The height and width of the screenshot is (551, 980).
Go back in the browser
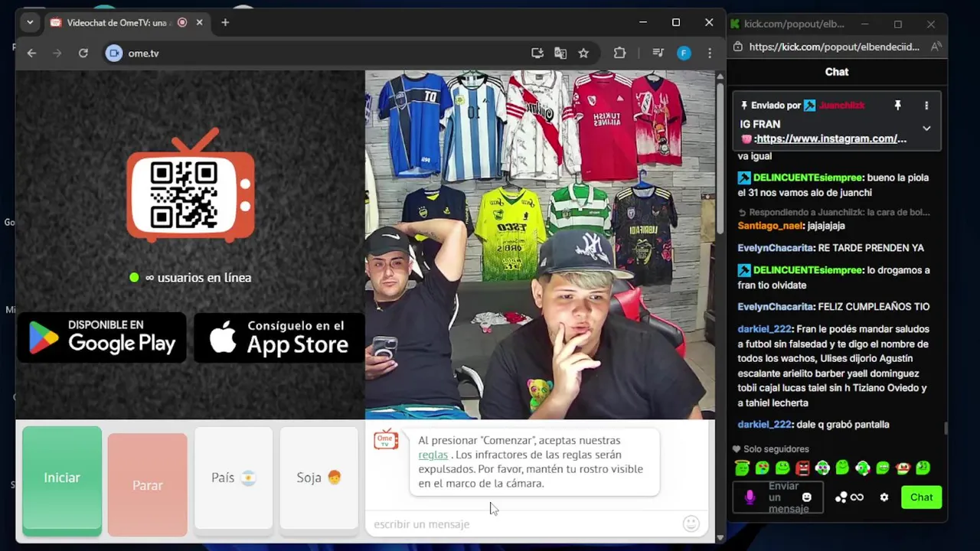point(31,53)
